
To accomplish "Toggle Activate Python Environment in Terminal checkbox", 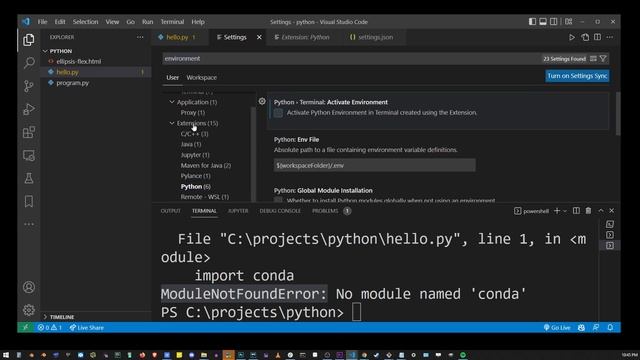I will click(x=278, y=113).
